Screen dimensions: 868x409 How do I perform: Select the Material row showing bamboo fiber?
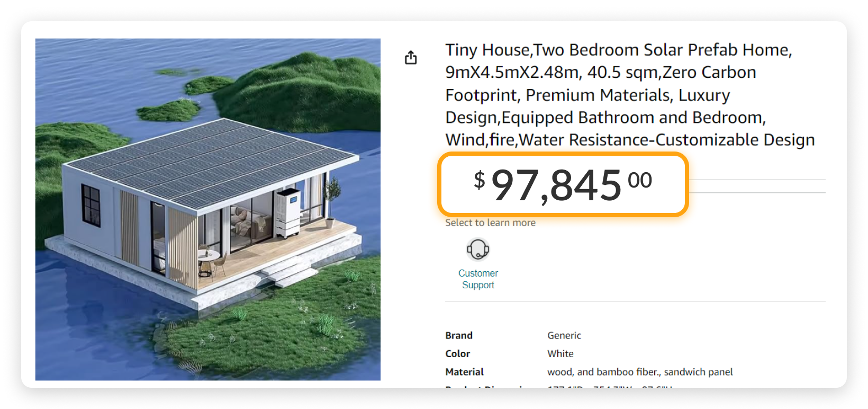639,371
